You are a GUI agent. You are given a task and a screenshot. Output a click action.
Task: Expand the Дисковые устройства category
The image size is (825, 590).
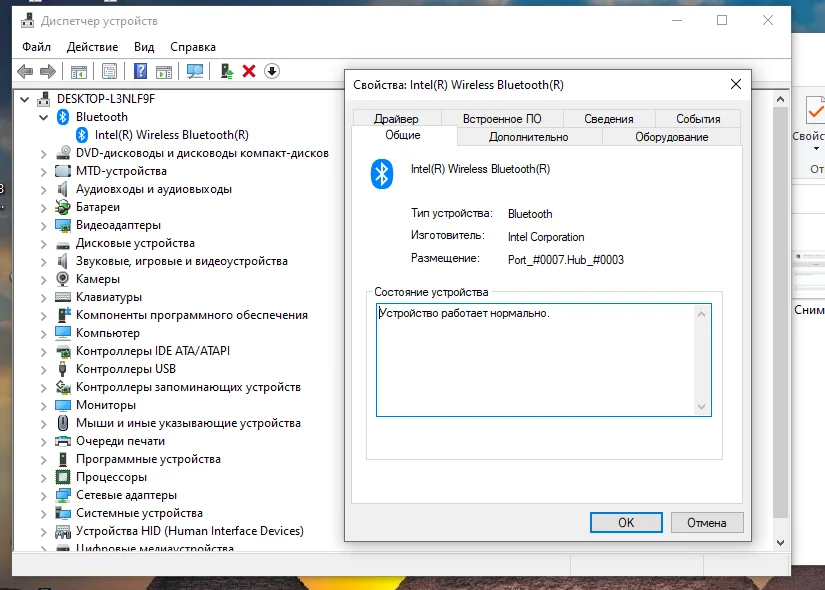[44, 243]
